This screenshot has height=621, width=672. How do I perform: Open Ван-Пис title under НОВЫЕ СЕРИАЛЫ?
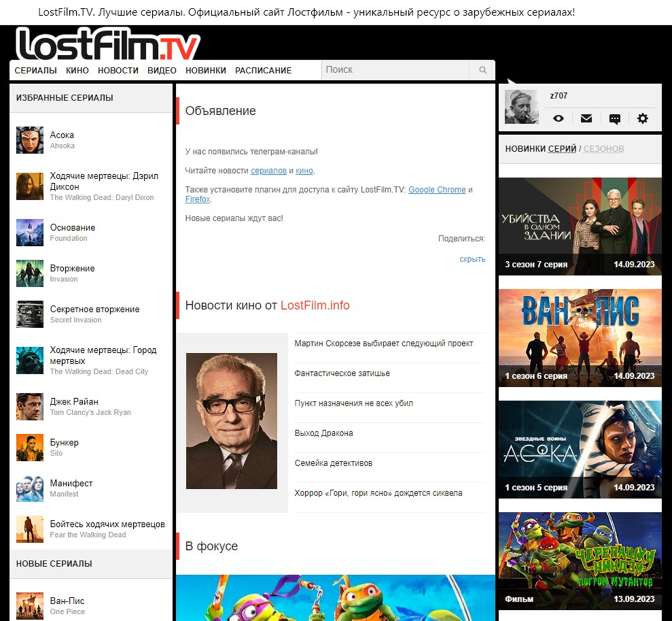67,601
